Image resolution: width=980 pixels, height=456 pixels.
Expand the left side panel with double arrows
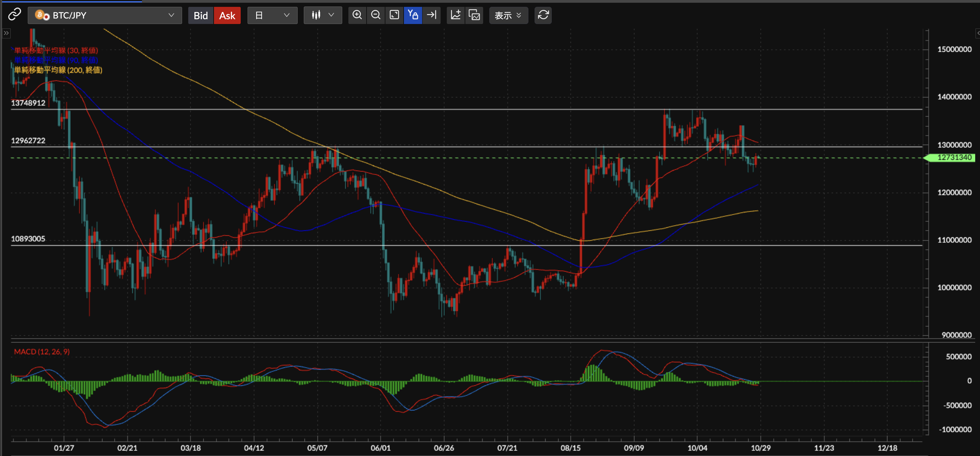pyautogui.click(x=6, y=33)
